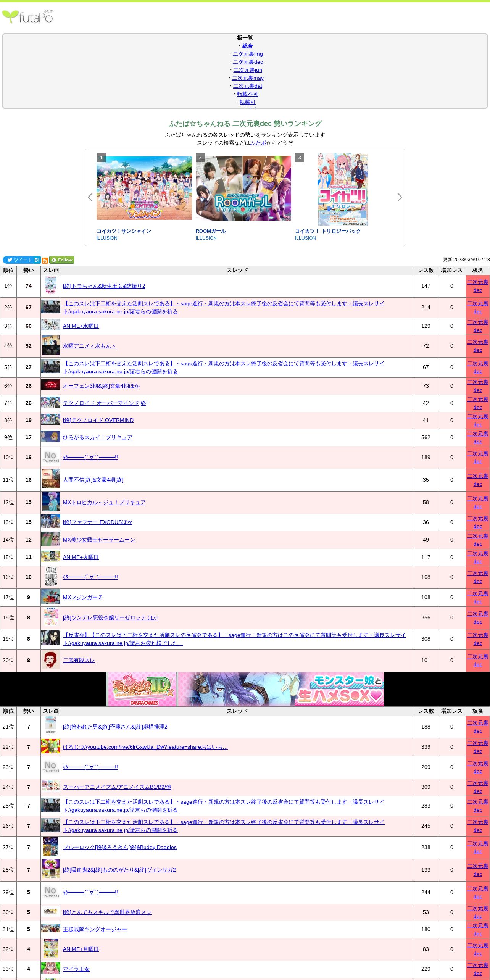Open the ブルーロック[終]&ろうきん[終]&Buddy Daddies thread
This screenshot has width=490, height=980.
pos(120,847)
